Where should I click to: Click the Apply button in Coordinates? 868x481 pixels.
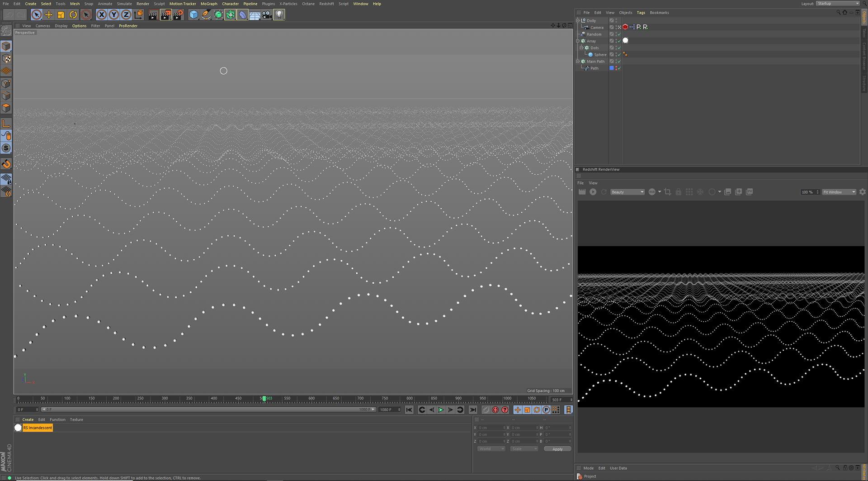tap(557, 449)
